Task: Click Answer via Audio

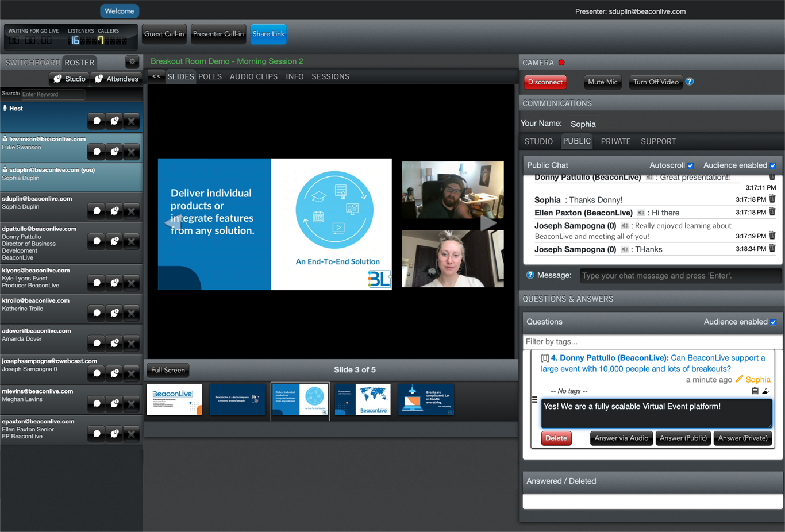Action: pos(621,438)
